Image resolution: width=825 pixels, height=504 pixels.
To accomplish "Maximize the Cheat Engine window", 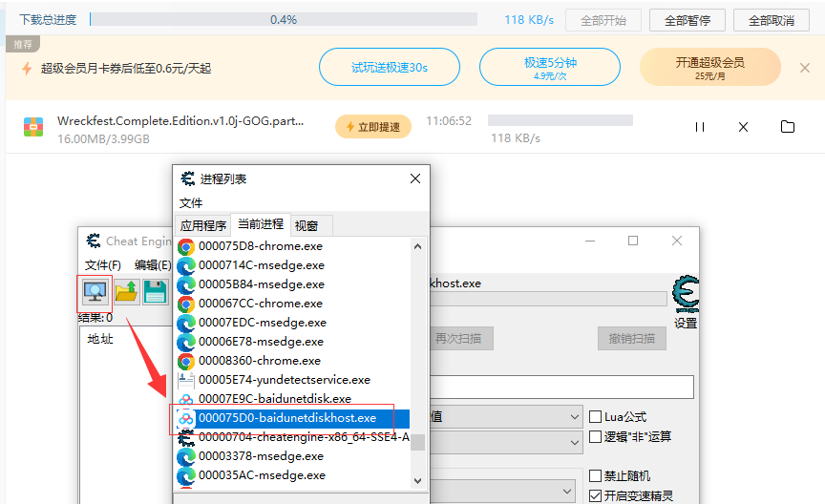I will (633, 241).
